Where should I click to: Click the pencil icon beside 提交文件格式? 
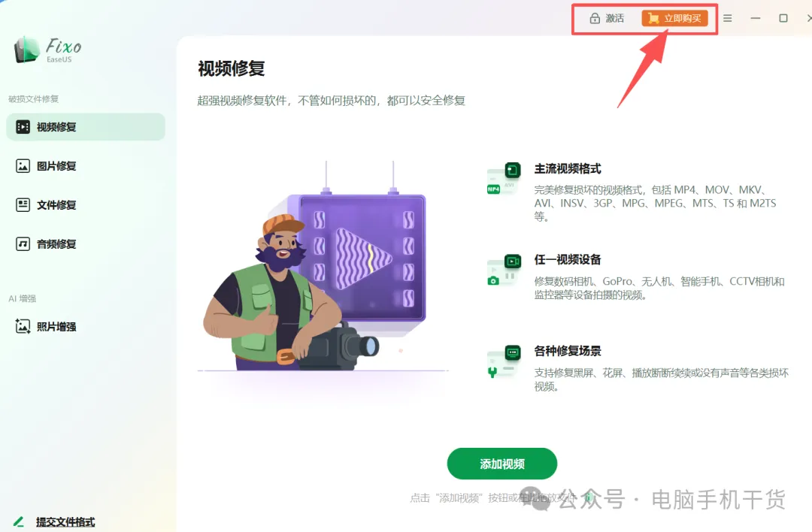tap(19, 521)
